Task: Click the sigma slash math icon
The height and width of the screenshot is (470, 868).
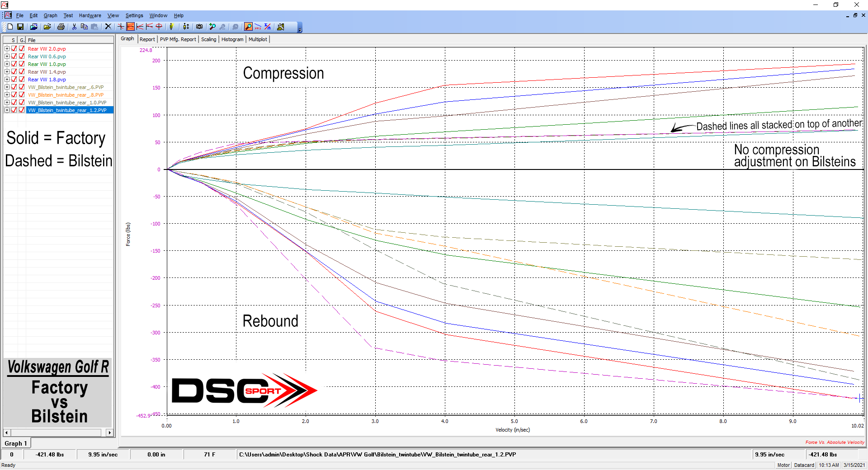Action: [268, 27]
